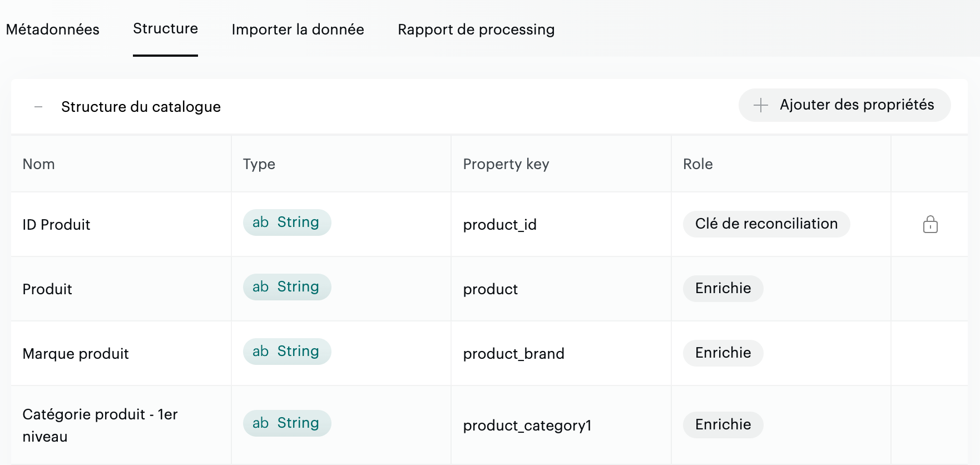This screenshot has width=980, height=465.
Task: Switch to the Structure tab
Action: (x=165, y=29)
